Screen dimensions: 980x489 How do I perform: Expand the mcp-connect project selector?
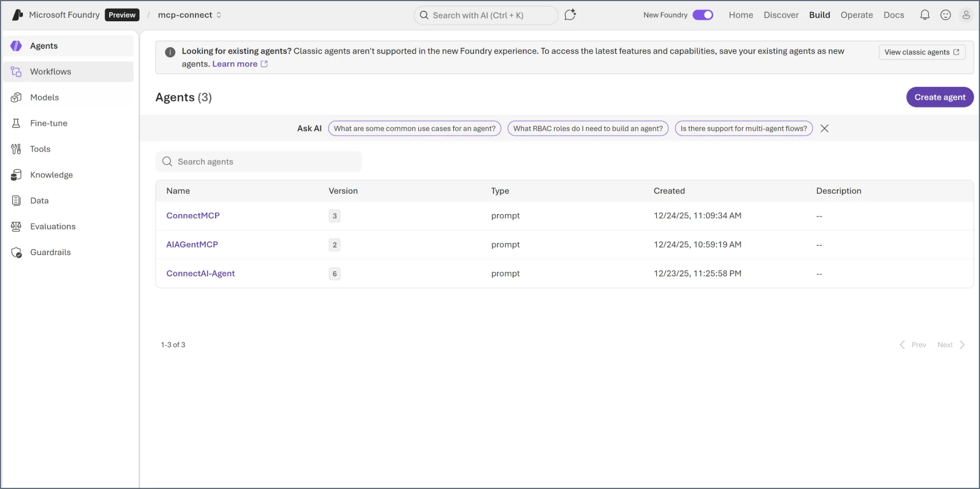[190, 15]
